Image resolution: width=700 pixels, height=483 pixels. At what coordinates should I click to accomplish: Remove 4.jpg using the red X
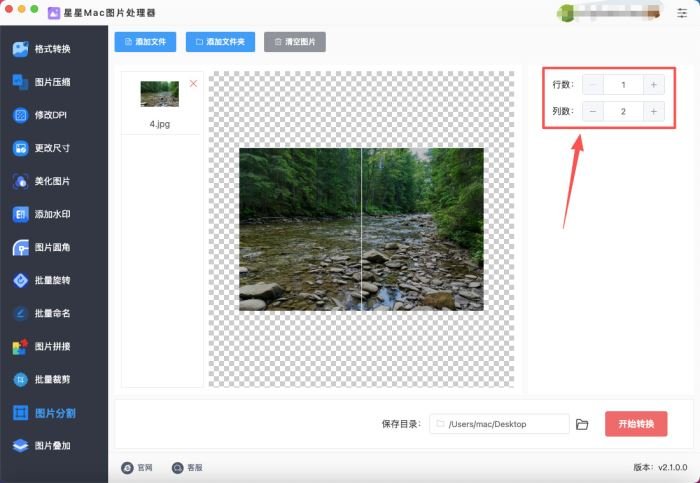193,83
